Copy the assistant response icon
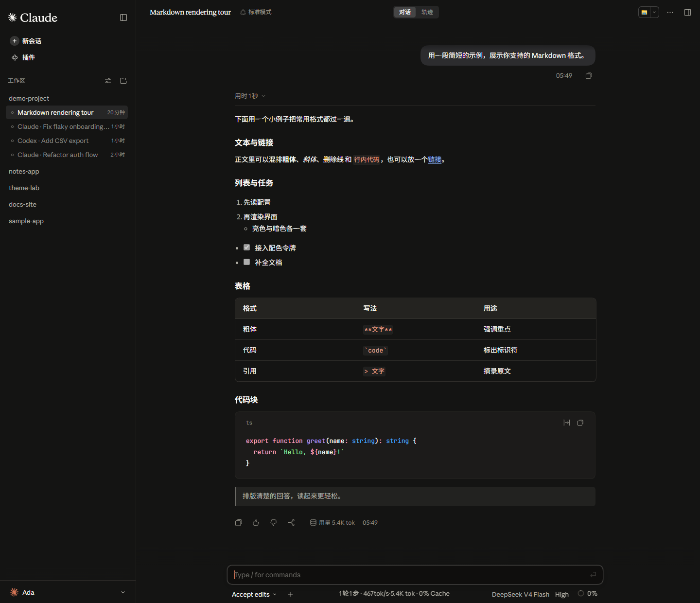700x603 pixels. [x=239, y=523]
